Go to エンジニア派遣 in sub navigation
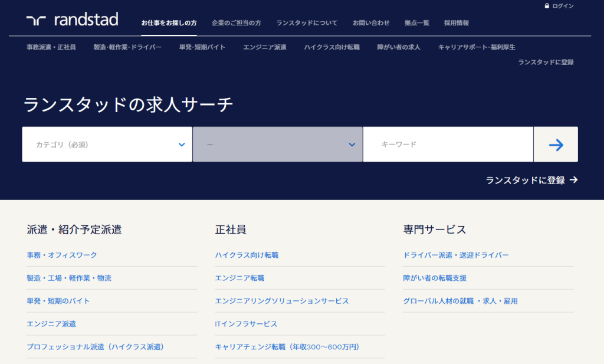This screenshot has height=364, width=604. [x=265, y=47]
